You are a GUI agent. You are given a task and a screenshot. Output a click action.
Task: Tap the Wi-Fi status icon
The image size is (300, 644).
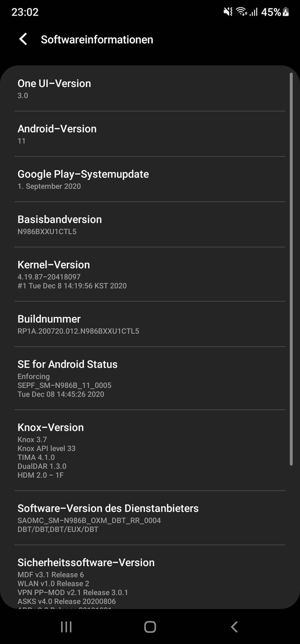pyautogui.click(x=241, y=12)
